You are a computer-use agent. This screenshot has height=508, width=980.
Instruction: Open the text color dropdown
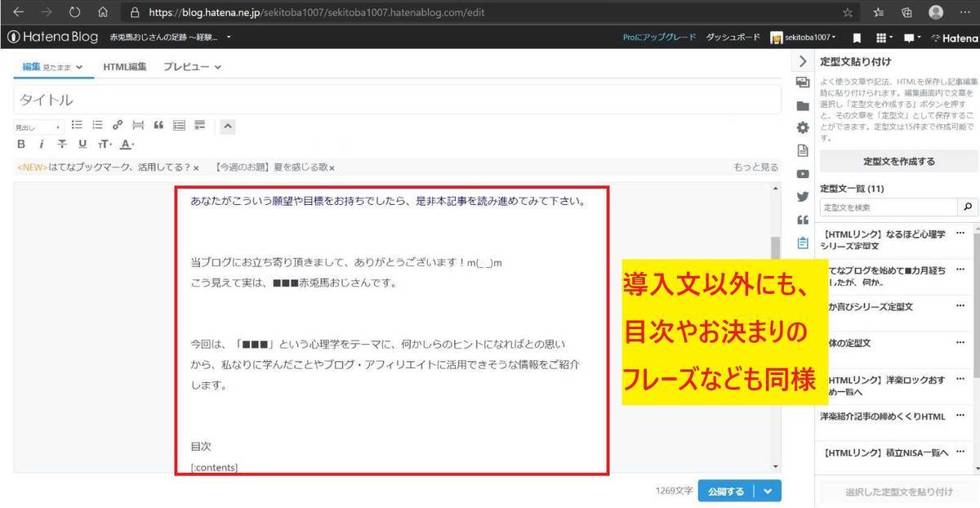coord(127,145)
